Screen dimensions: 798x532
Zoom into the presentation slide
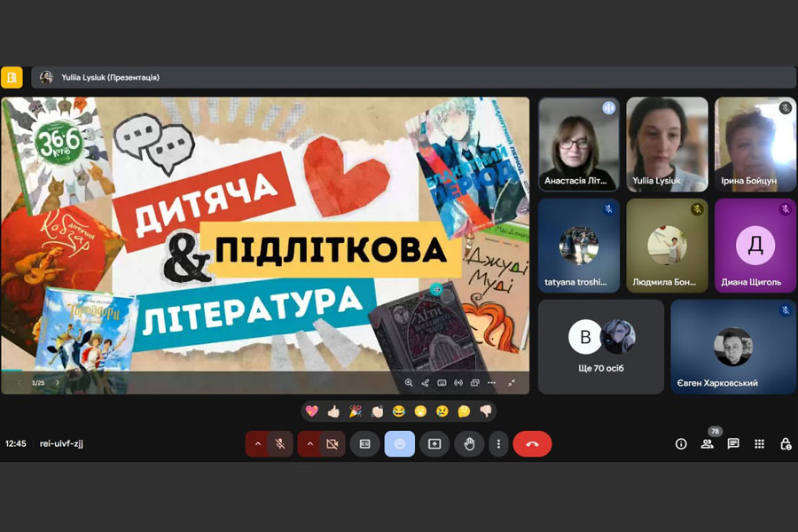pos(409,383)
